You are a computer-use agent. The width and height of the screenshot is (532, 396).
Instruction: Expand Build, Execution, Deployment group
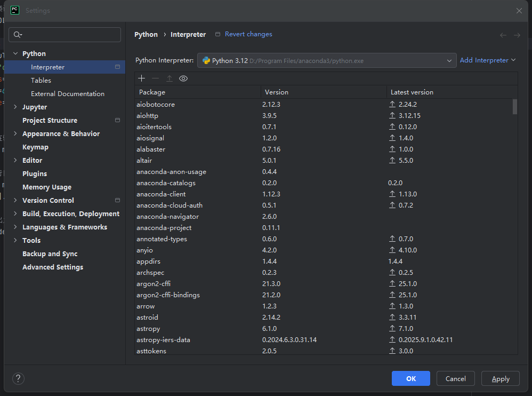point(15,213)
